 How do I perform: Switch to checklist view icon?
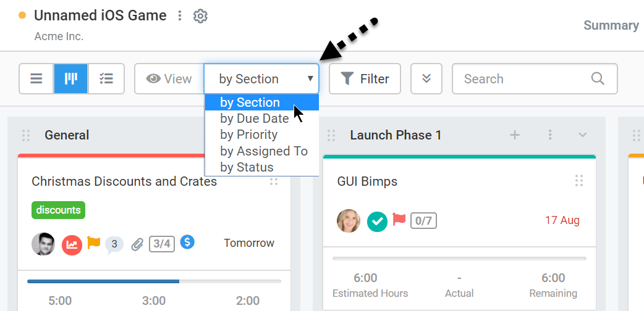tap(106, 79)
